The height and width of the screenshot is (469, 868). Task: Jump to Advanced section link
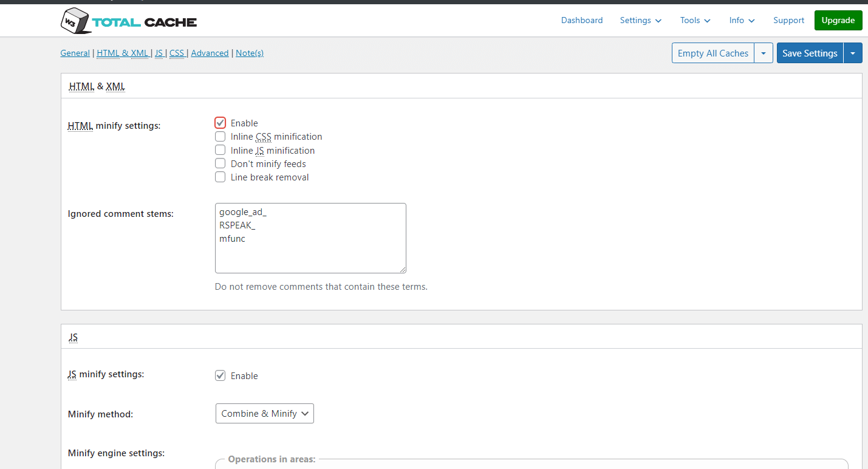pos(210,53)
